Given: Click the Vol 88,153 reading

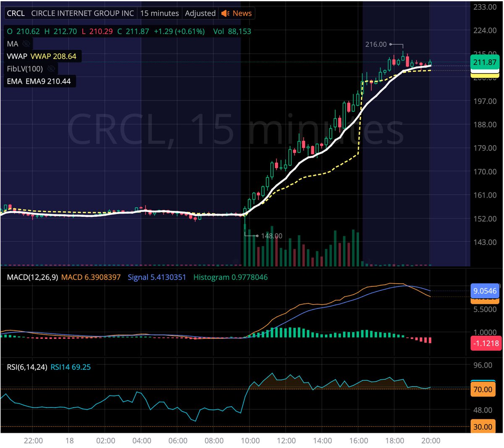Looking at the screenshot, I should point(232,31).
